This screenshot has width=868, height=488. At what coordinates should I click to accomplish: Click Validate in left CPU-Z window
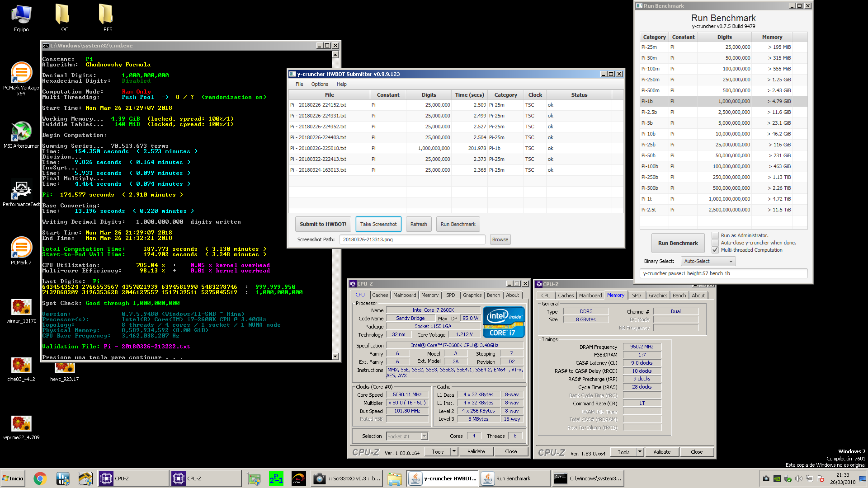[476, 451]
